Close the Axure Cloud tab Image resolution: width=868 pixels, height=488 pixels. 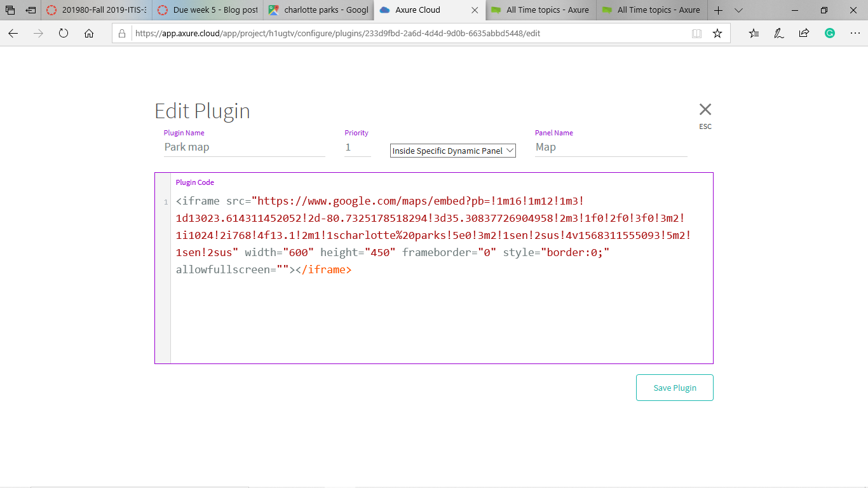click(x=475, y=10)
